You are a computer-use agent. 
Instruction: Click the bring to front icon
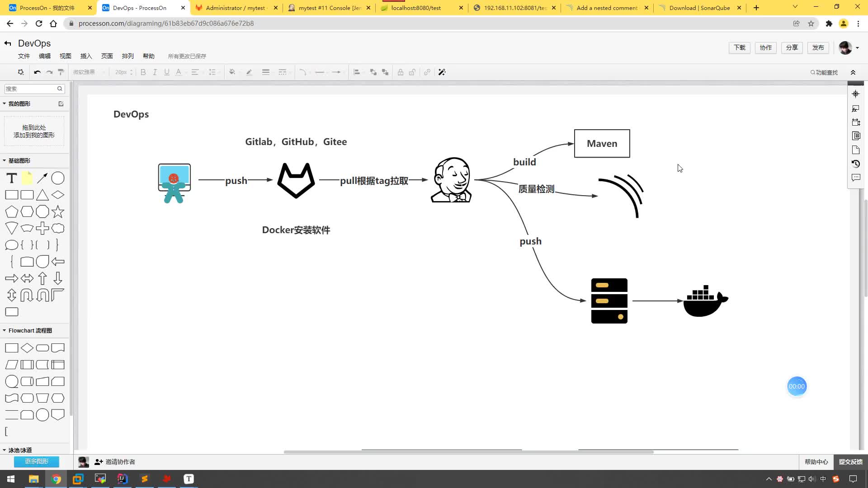tap(373, 72)
